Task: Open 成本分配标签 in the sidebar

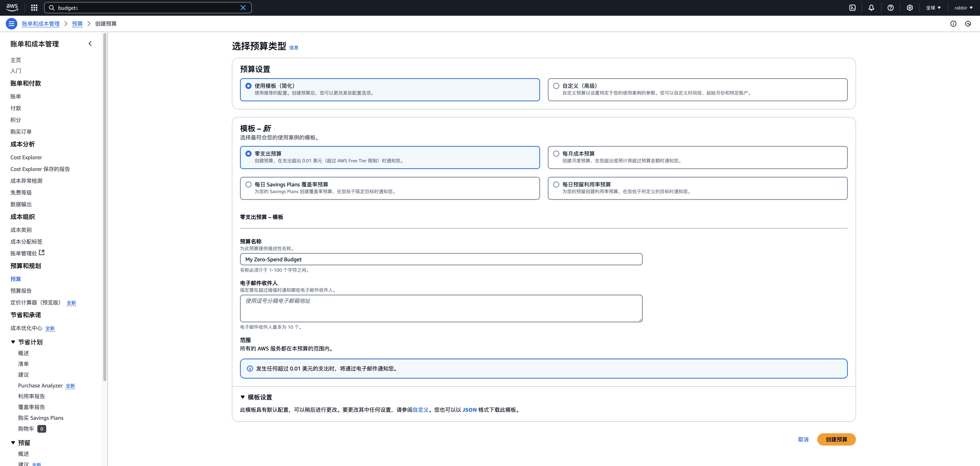Action: [x=26, y=241]
